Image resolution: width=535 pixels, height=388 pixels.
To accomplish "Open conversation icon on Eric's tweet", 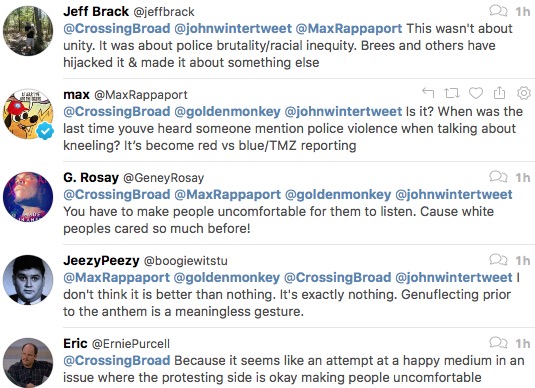I will tap(498, 343).
